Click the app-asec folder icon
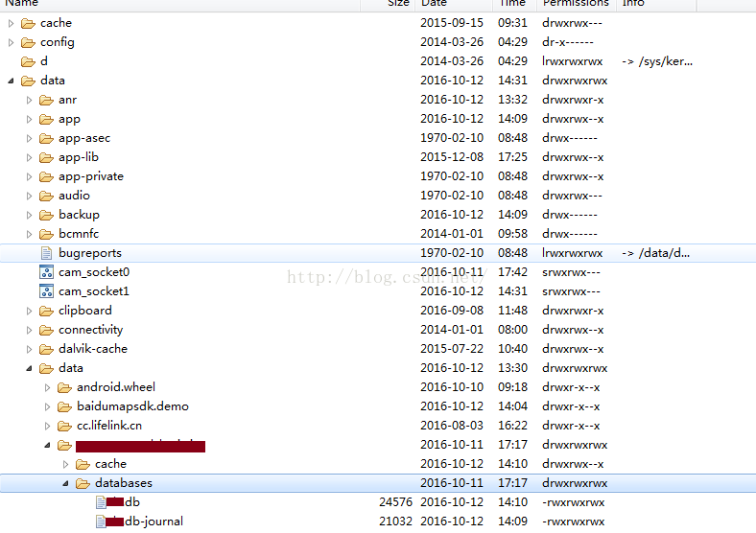 46,138
